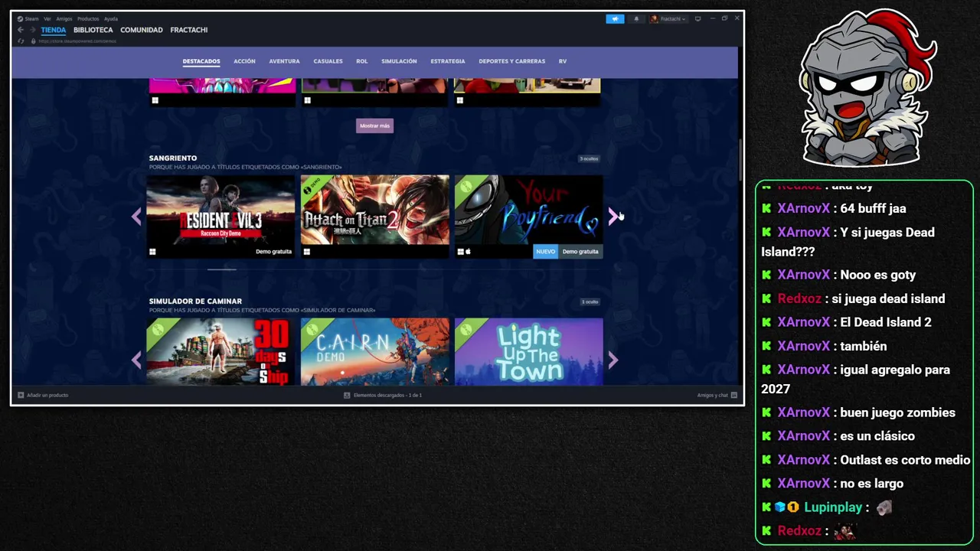Image resolution: width=980 pixels, height=551 pixels.
Task: Show previous games in Simulador de caminar carousel
Action: click(136, 360)
